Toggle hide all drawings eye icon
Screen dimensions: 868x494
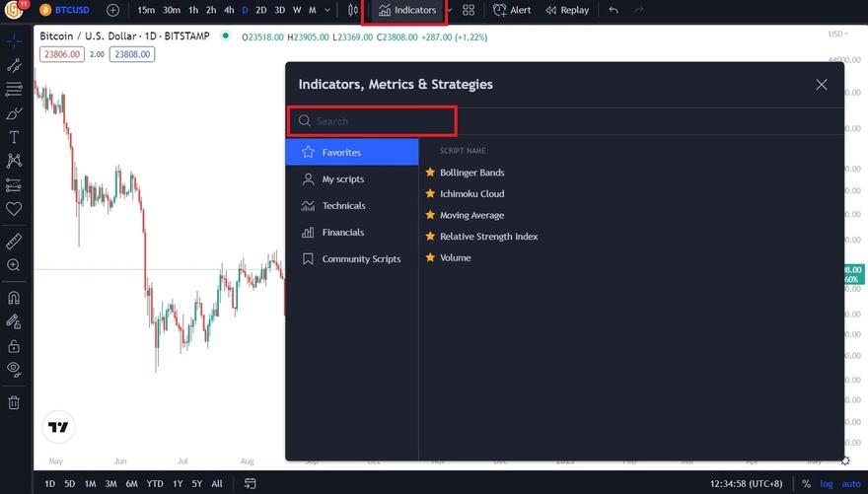(x=14, y=369)
